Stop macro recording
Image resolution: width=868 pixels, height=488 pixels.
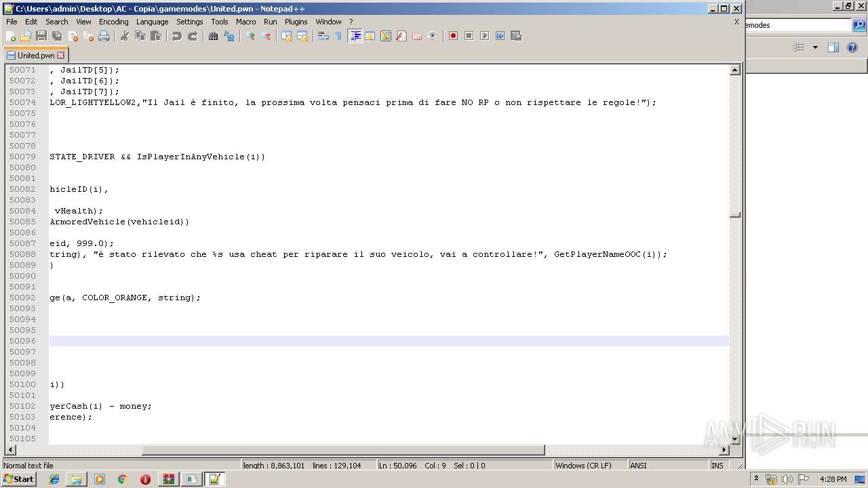pyautogui.click(x=469, y=36)
